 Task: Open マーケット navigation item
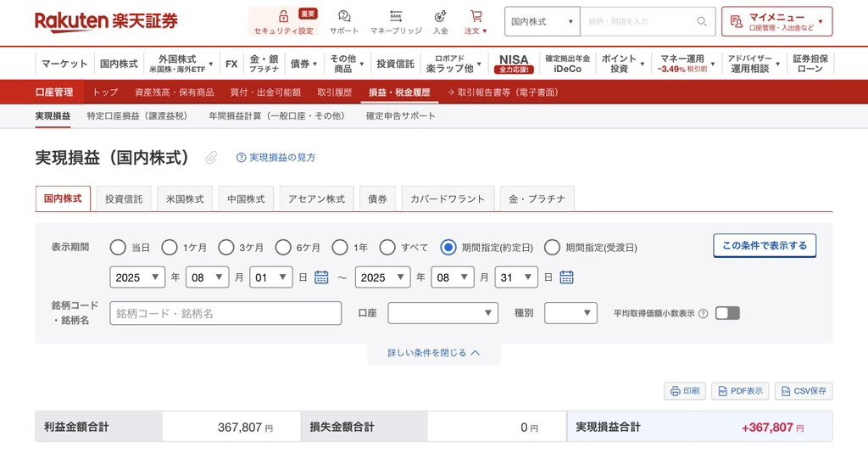(64, 64)
